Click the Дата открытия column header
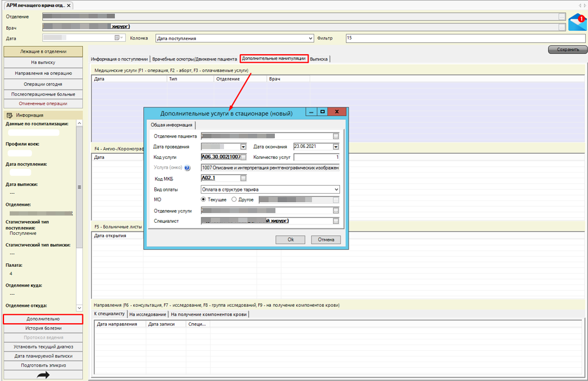Image resolution: width=588 pixels, height=381 pixels. pos(117,236)
